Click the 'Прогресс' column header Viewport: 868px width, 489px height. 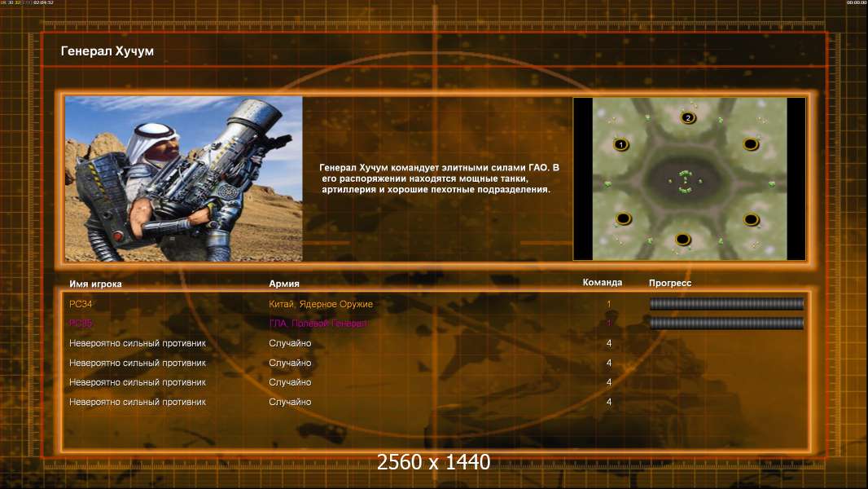(x=670, y=283)
